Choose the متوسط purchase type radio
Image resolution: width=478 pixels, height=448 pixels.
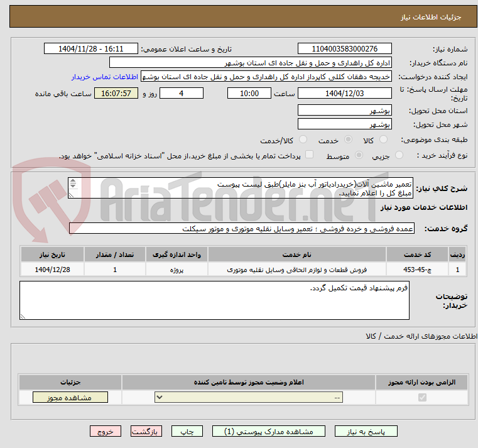coord(359,155)
